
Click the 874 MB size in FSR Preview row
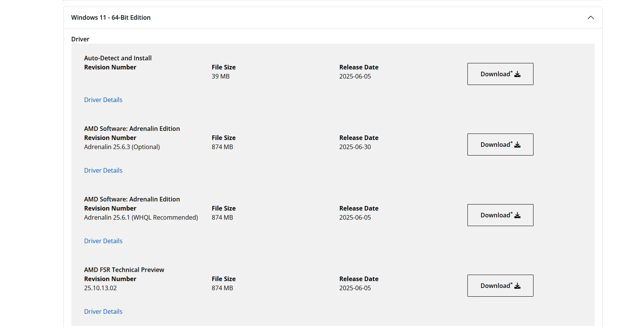[x=223, y=288]
